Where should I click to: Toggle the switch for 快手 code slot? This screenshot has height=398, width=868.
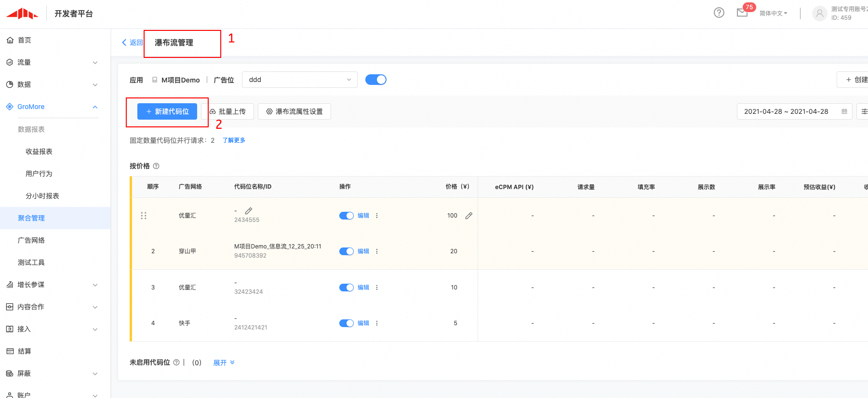point(347,323)
